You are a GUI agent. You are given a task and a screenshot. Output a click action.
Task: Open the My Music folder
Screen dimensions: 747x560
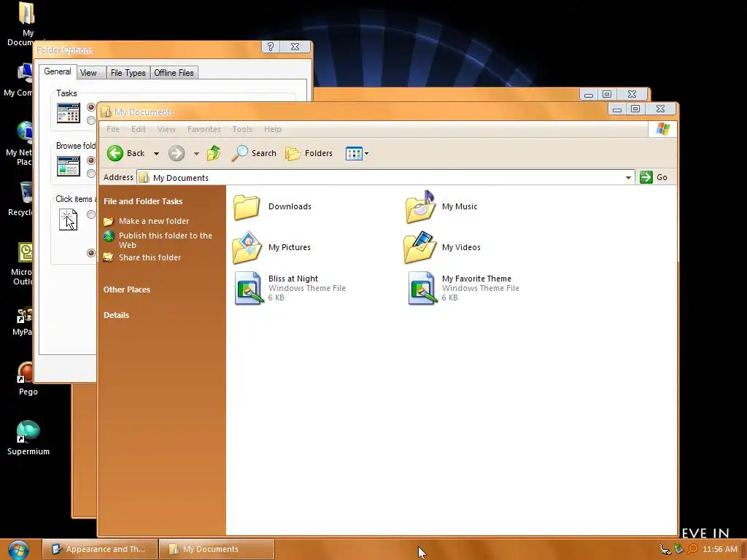click(x=441, y=206)
